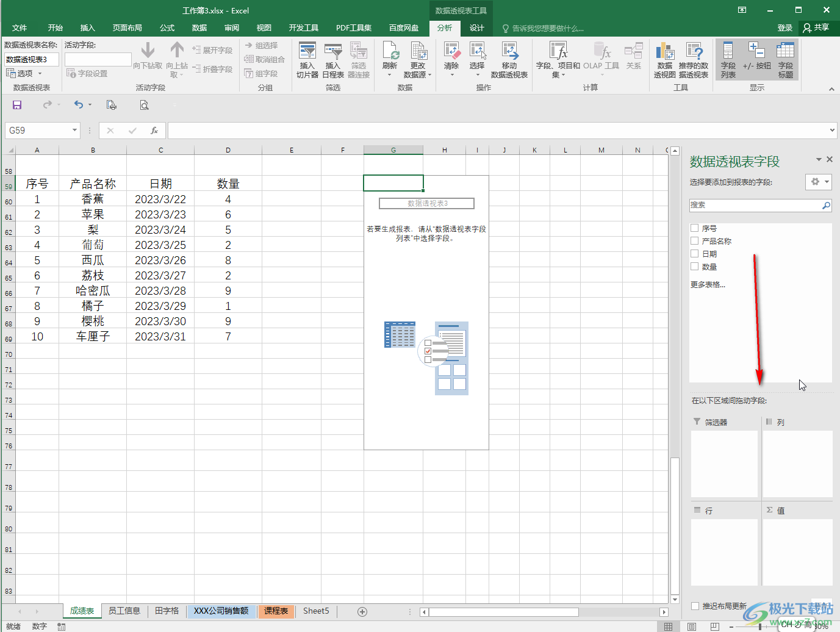Screen dimensions: 840x632
Task: Click the zoom slider handle
Action: tap(759, 627)
